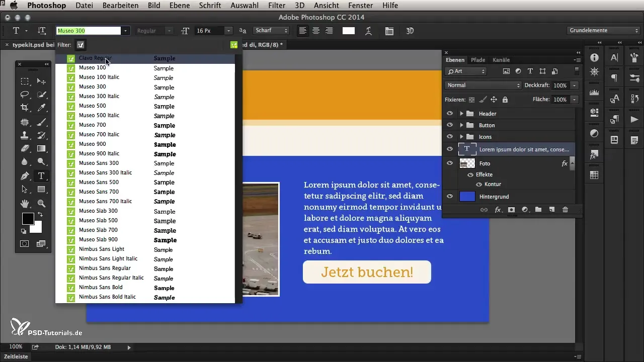Toggle the Typekit font filter
Image resolution: width=644 pixels, height=362 pixels.
[x=80, y=45]
